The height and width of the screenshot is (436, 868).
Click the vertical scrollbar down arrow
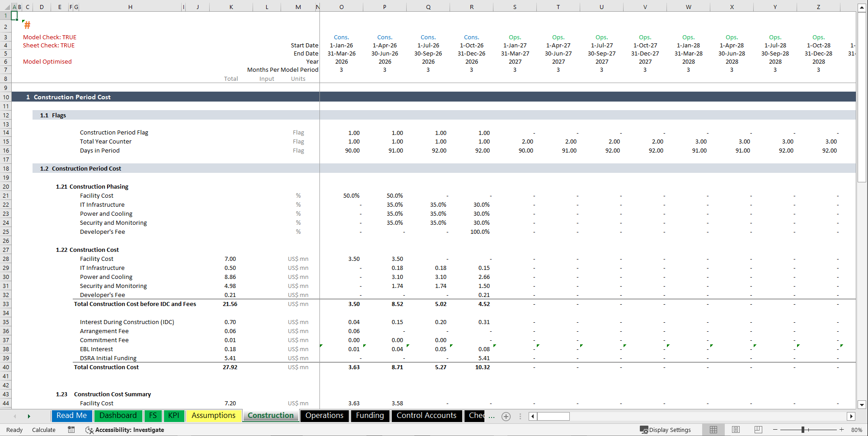pyautogui.click(x=862, y=405)
